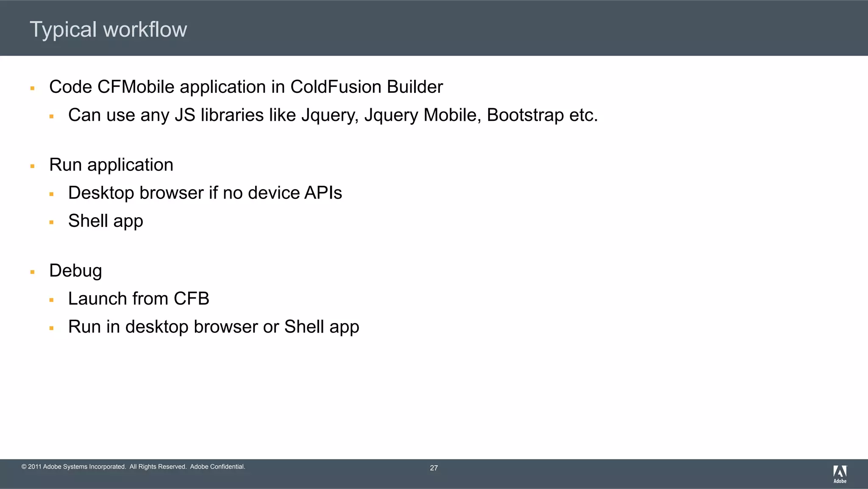Viewport: 868px width, 489px height.
Task: Click the slide number 27 in footer
Action: [x=434, y=468]
